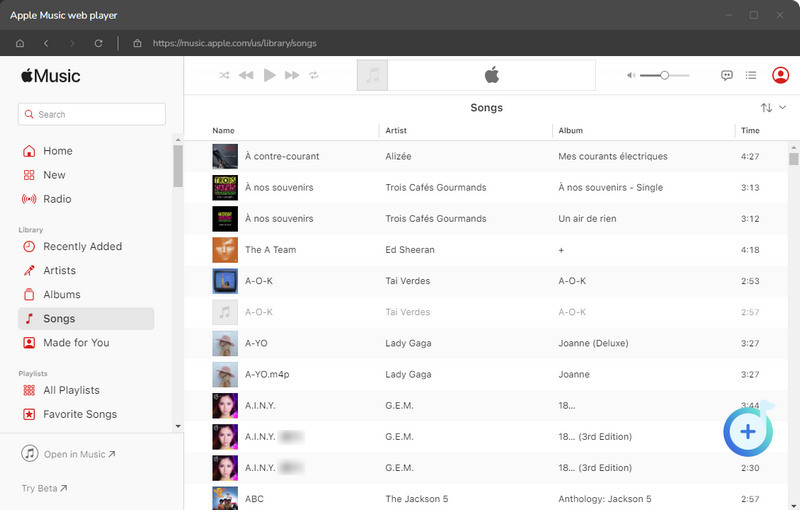Click the song list scrollbar down arrow

point(793,505)
